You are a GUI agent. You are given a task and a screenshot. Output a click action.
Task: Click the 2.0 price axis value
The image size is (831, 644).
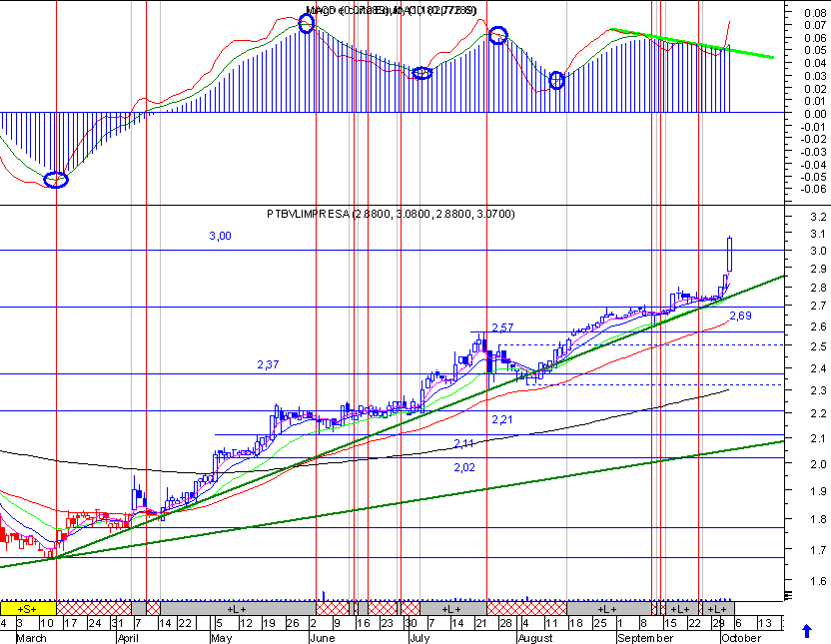(x=818, y=464)
